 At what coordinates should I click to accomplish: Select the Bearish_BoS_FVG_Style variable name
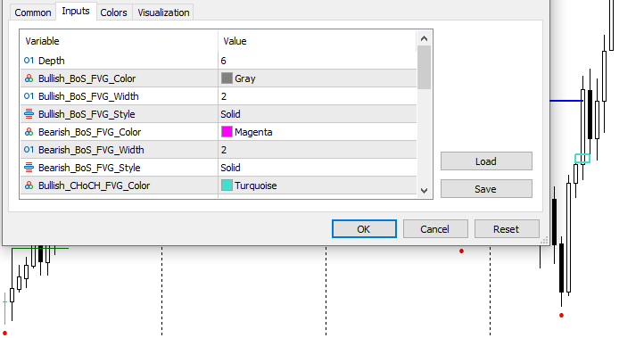[x=89, y=168]
